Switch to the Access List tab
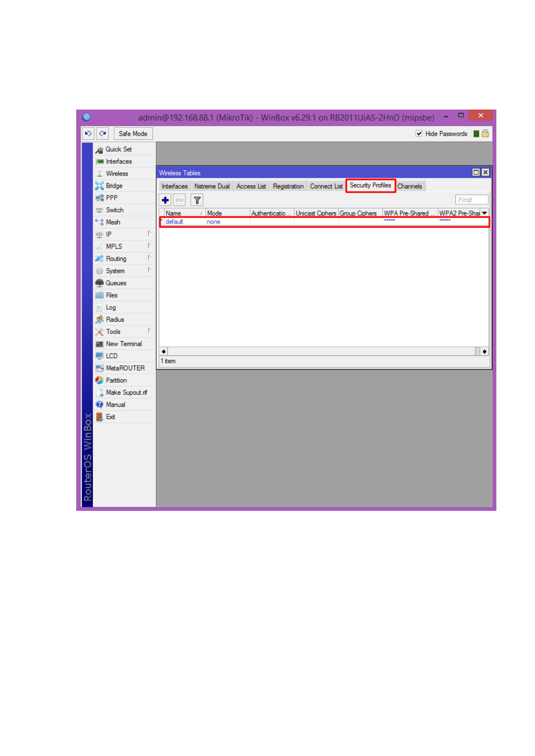The image size is (535, 756). (x=251, y=186)
